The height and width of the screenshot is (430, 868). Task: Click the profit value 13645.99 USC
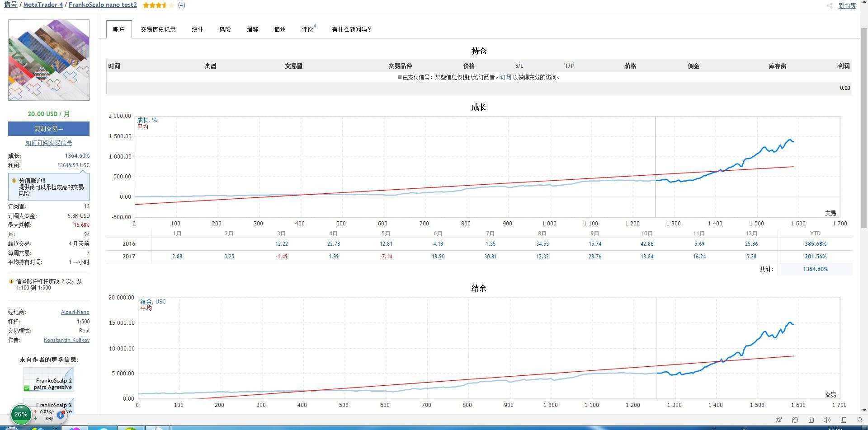[73, 165]
